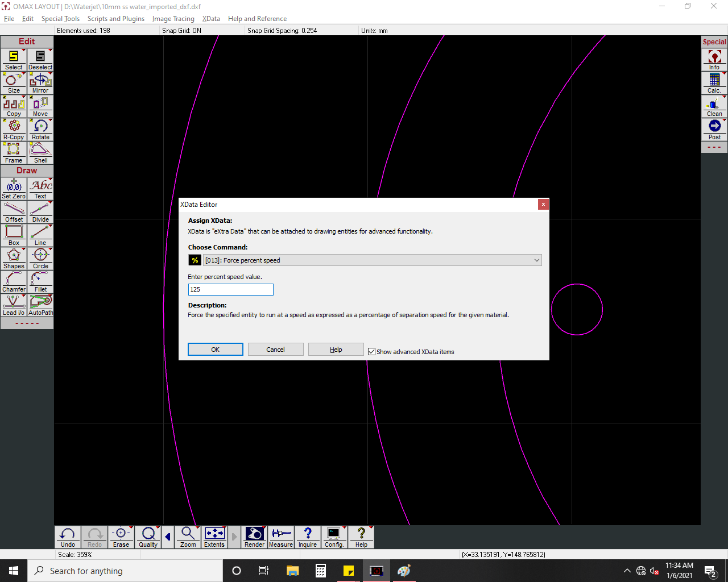
Task: Open Calculator from taskbar
Action: click(x=321, y=571)
